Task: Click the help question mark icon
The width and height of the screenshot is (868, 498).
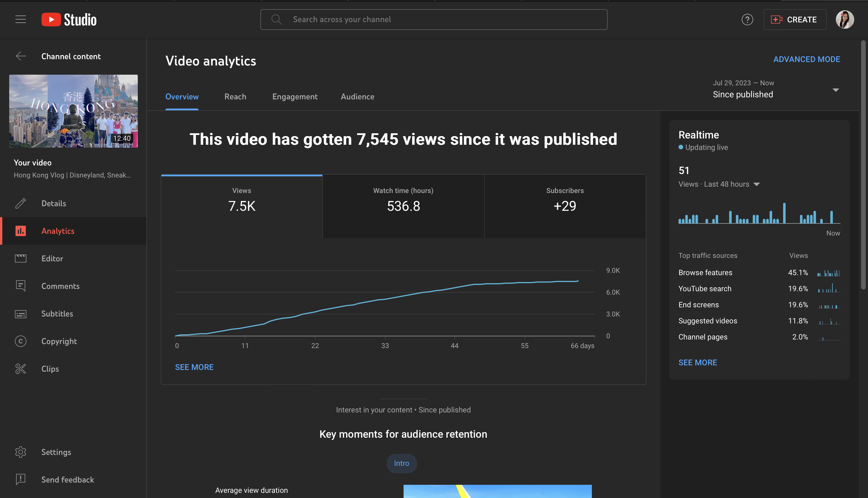Action: [x=747, y=20]
